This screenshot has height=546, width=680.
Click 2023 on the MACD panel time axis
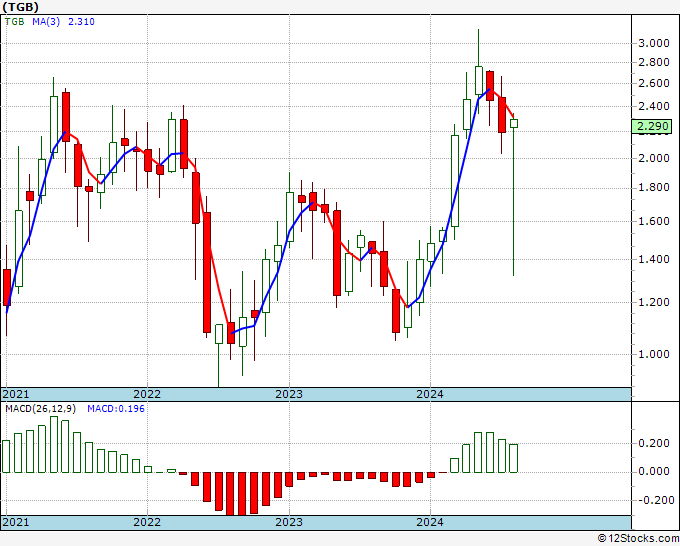[x=289, y=522]
